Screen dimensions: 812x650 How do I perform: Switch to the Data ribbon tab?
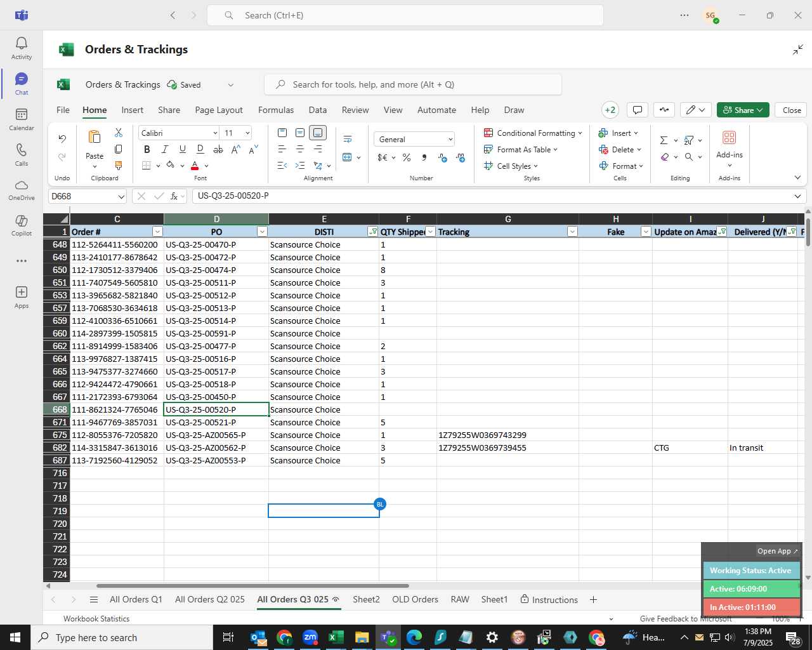pos(318,110)
